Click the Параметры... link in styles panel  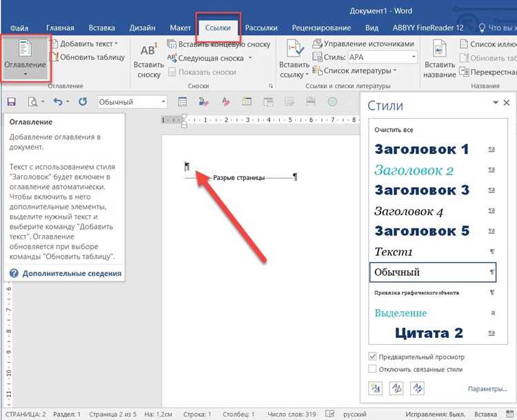click(x=487, y=389)
